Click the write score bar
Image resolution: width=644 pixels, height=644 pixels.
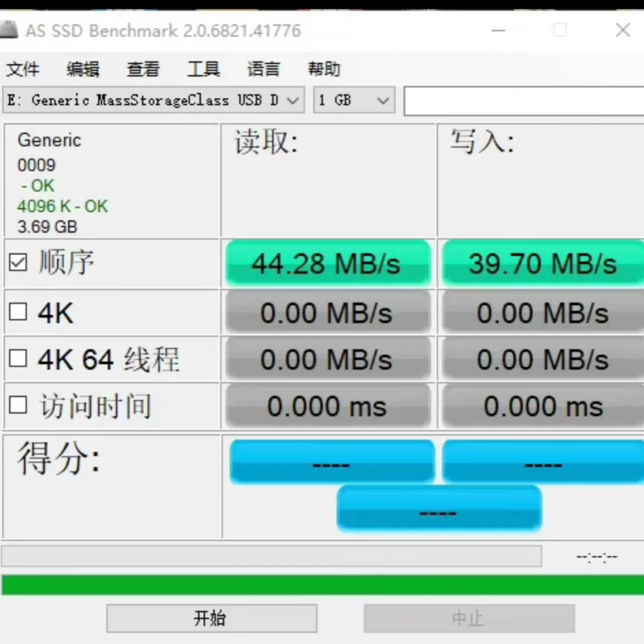coord(543,462)
